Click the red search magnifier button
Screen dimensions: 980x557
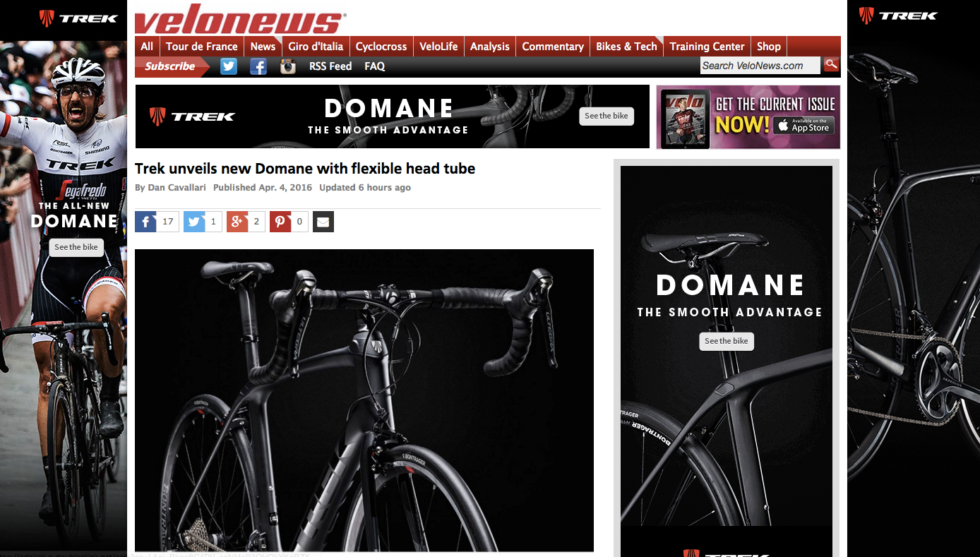tap(831, 65)
